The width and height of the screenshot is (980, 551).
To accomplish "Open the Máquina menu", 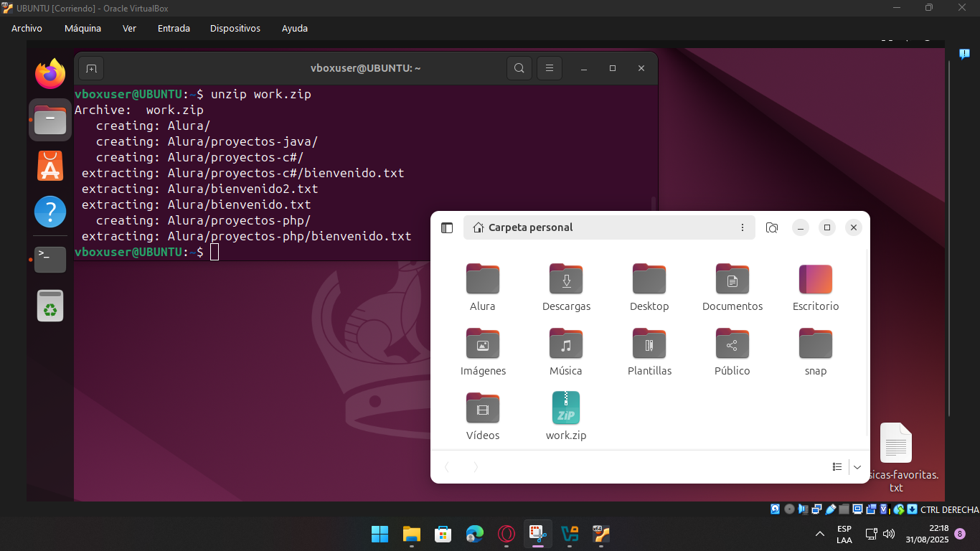I will pyautogui.click(x=83, y=29).
